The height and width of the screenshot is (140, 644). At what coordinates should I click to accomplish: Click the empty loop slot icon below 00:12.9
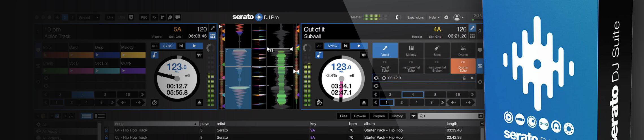376,86
